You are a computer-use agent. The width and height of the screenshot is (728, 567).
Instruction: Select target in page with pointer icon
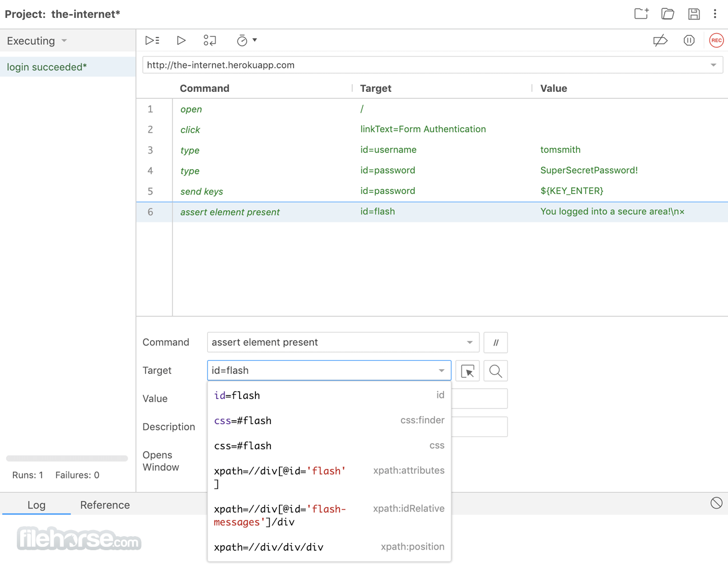[x=468, y=370]
